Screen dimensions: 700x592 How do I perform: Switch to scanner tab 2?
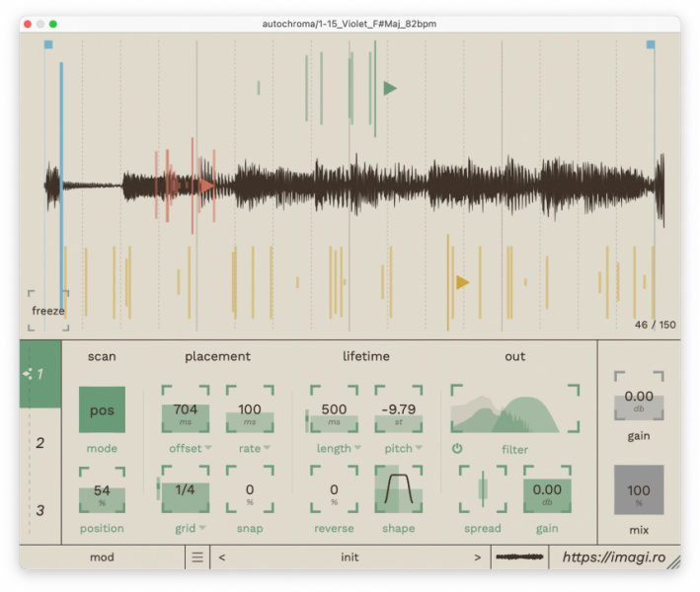40,443
